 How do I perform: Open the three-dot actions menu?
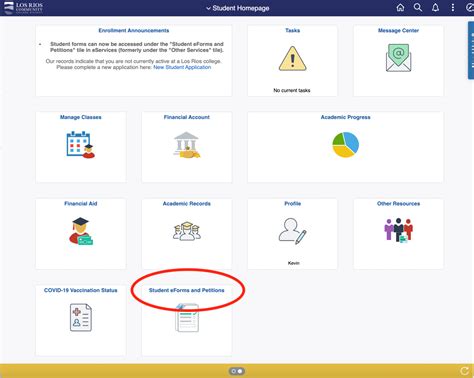(453, 8)
